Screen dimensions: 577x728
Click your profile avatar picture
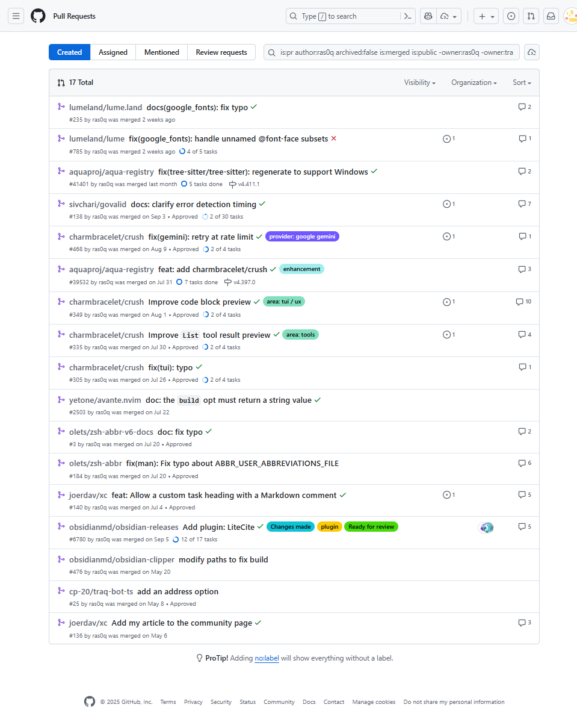(x=569, y=16)
